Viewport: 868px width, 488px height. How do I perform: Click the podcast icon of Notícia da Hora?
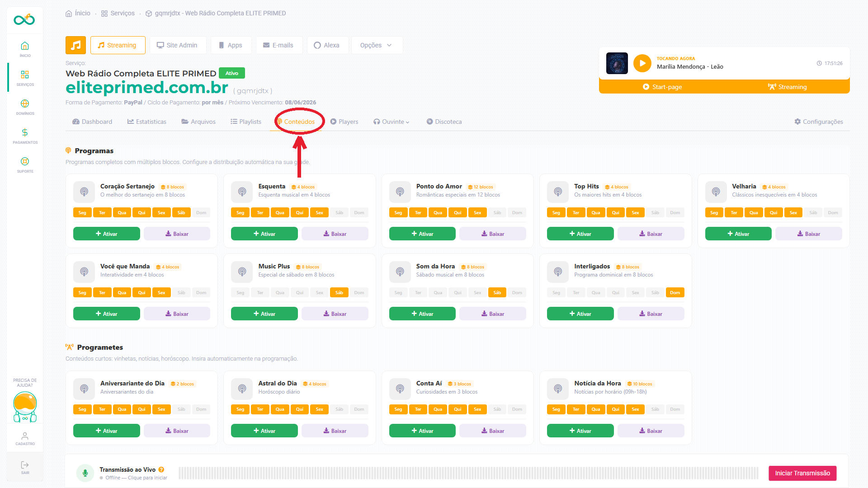(x=558, y=389)
